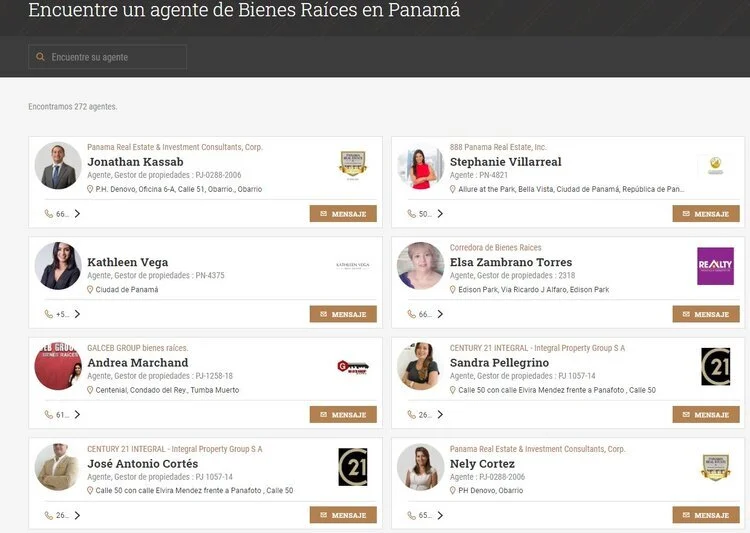Open Kathleen Vega's profile photo
Viewport: 750px width, 533px height.
pyautogui.click(x=58, y=266)
